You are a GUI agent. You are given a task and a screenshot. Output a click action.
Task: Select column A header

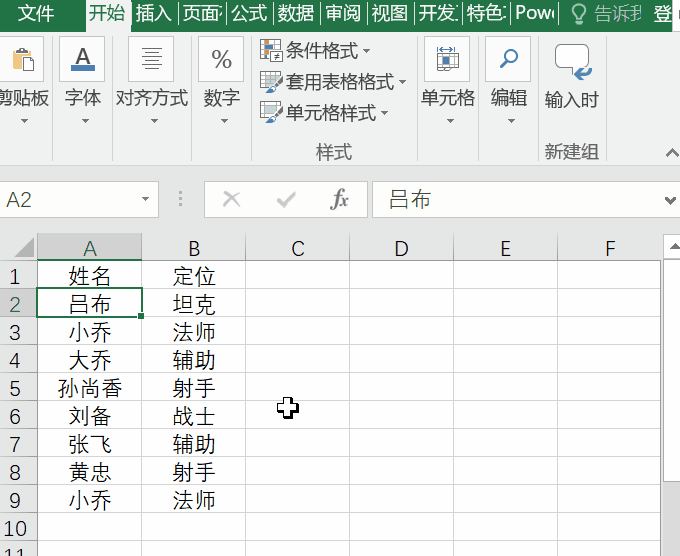pos(89,249)
